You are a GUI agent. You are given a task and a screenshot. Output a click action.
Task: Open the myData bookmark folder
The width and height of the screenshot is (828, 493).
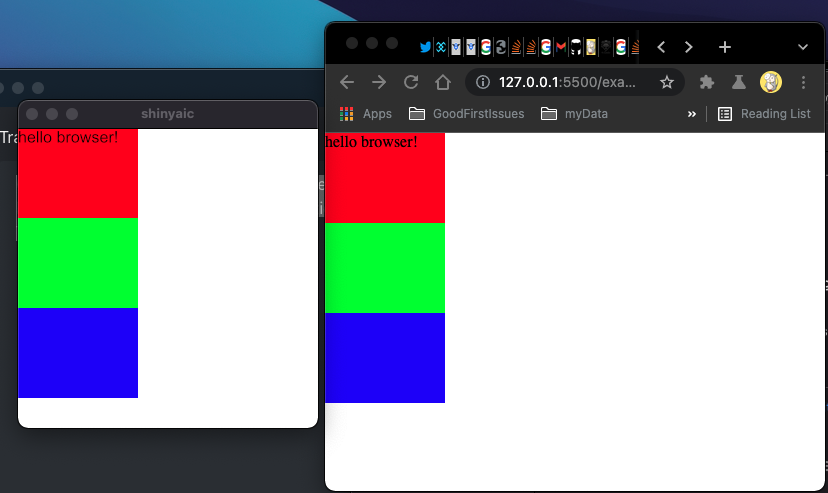(575, 114)
